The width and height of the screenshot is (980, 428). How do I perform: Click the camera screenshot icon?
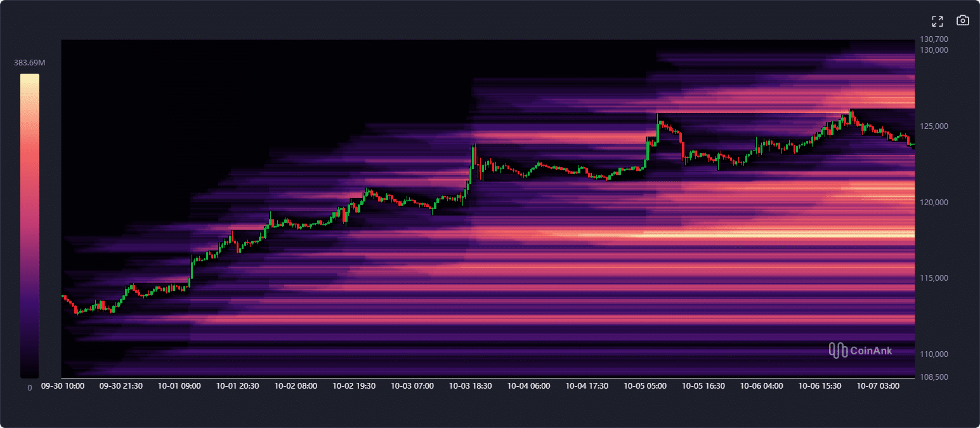[x=962, y=20]
